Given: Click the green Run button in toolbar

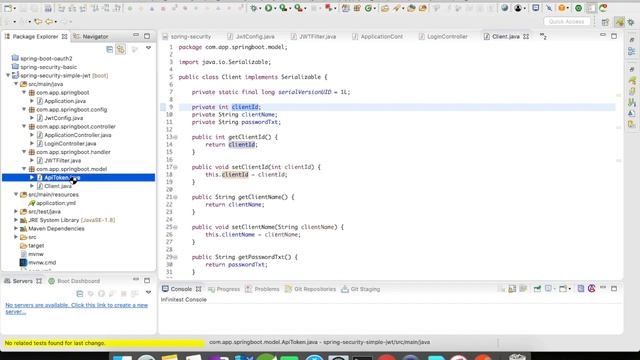Looking at the screenshot, I should pyautogui.click(x=268, y=8).
